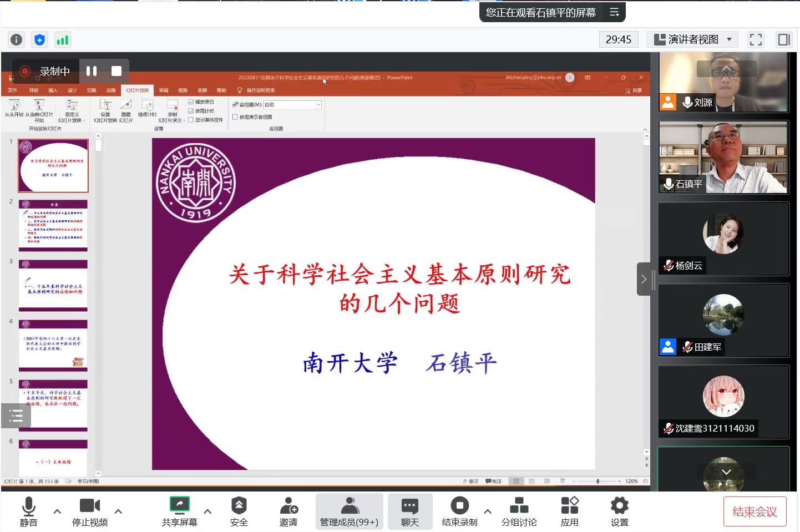Enable 使用演示者视图 checkbox
Screen dimensions: 800x532
(235, 117)
